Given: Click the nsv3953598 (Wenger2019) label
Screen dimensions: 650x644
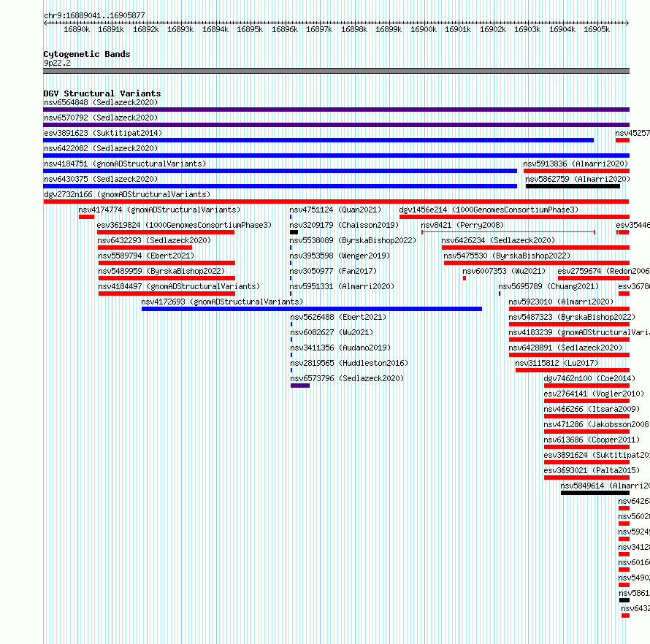Looking at the screenshot, I should tap(340, 256).
